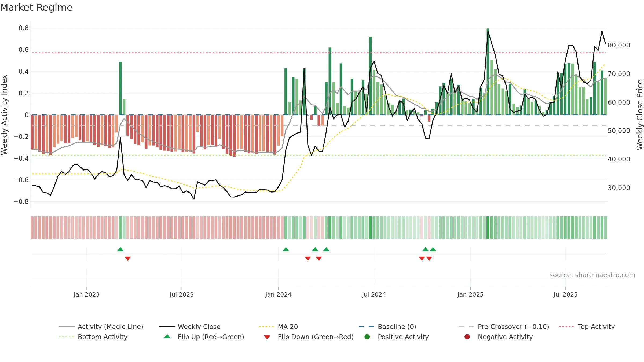This screenshot has height=362, width=644.
Task: Toggle Flip Up (Red→Green) legend entry
Action: coord(204,337)
